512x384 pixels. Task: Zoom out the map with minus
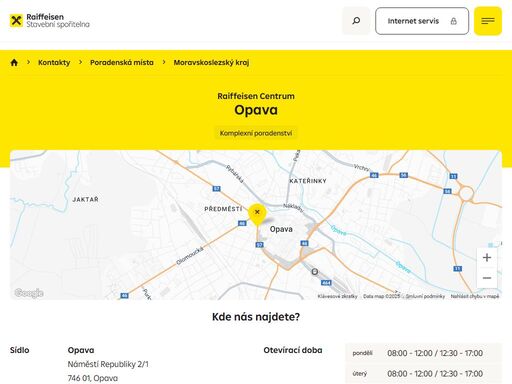click(487, 278)
